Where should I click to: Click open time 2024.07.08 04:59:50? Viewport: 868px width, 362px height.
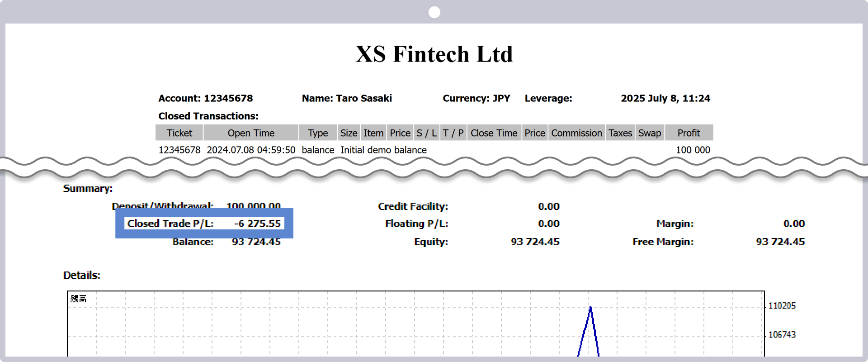point(251,150)
